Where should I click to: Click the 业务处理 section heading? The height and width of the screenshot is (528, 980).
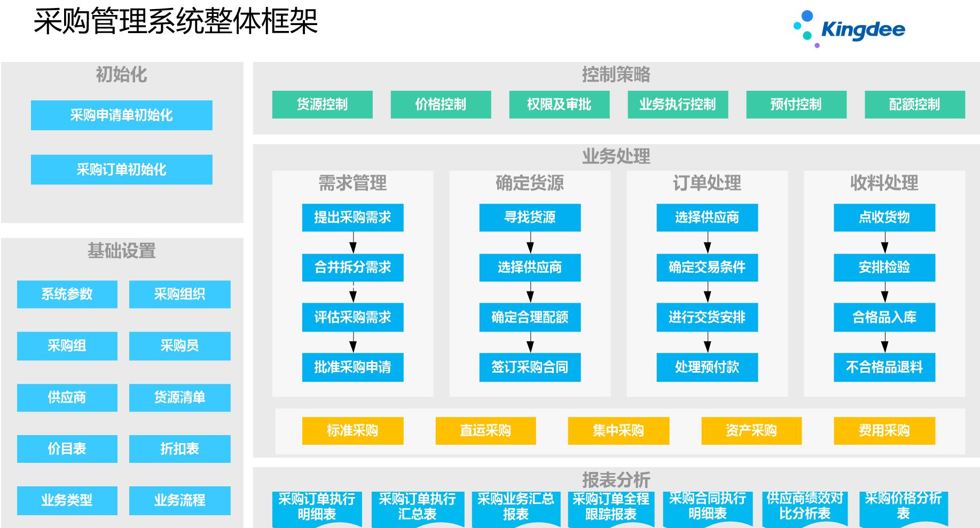pos(616,156)
